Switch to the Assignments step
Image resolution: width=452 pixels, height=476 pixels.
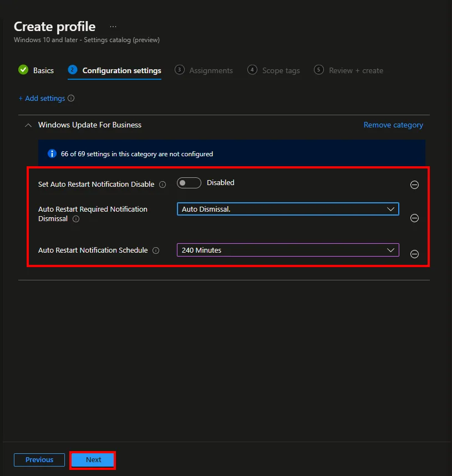pos(204,70)
